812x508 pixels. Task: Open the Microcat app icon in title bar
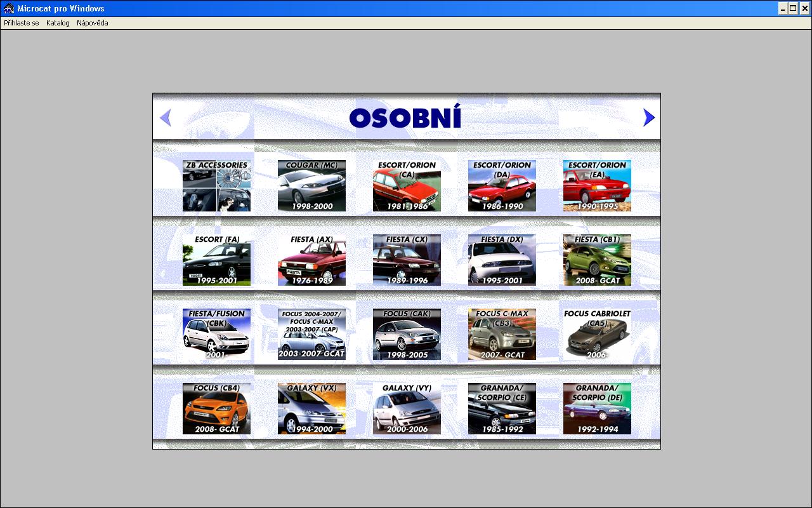(x=8, y=8)
